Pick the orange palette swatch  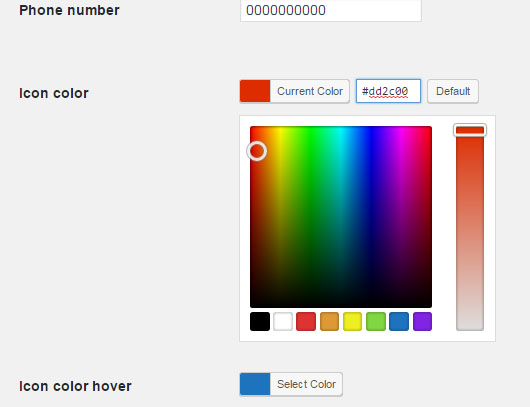coord(329,321)
